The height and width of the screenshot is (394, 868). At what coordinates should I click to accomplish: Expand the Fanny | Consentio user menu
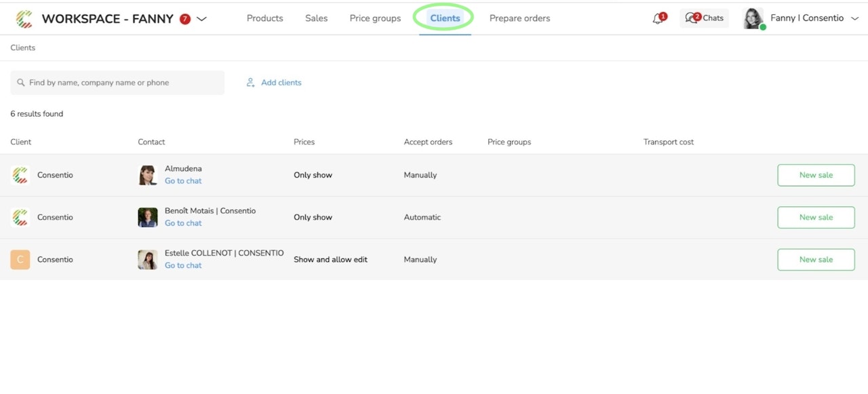coord(854,18)
